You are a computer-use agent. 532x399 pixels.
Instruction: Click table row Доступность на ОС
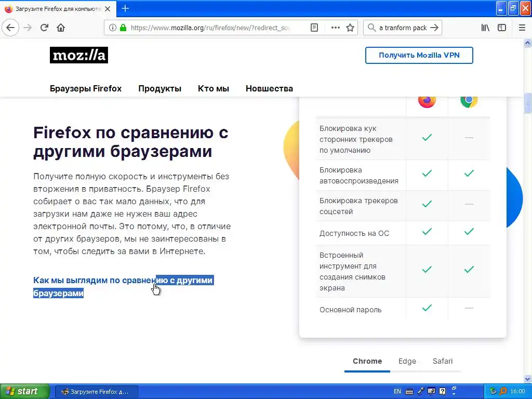[x=403, y=233]
